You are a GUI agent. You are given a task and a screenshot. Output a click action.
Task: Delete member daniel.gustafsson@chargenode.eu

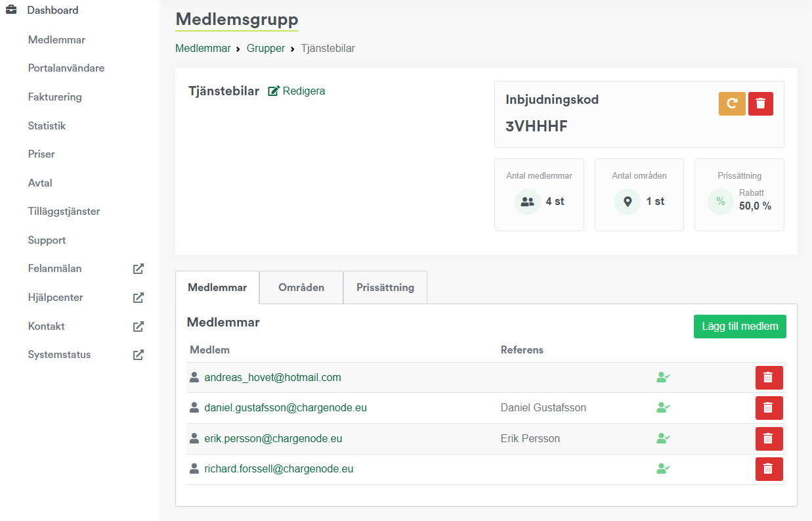pyautogui.click(x=769, y=408)
